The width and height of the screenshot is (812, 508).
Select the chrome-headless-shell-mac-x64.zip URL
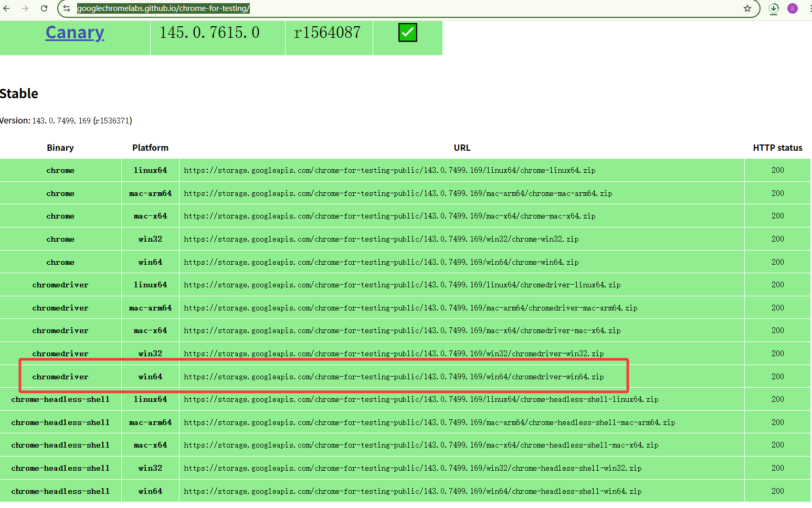(421, 445)
